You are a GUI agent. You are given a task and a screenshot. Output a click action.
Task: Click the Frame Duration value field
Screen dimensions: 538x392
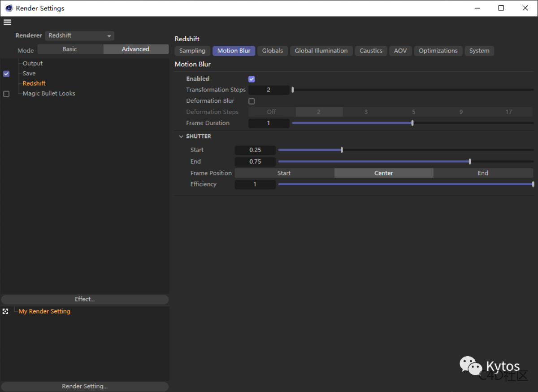click(x=269, y=123)
